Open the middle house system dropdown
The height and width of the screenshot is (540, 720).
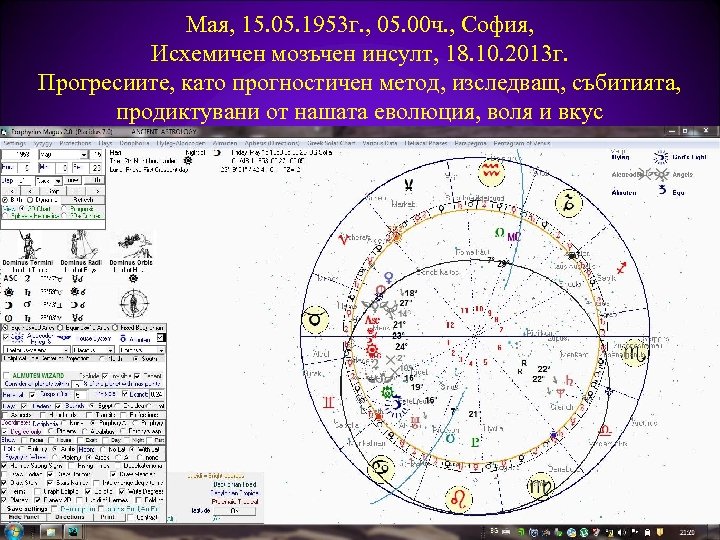93,350
